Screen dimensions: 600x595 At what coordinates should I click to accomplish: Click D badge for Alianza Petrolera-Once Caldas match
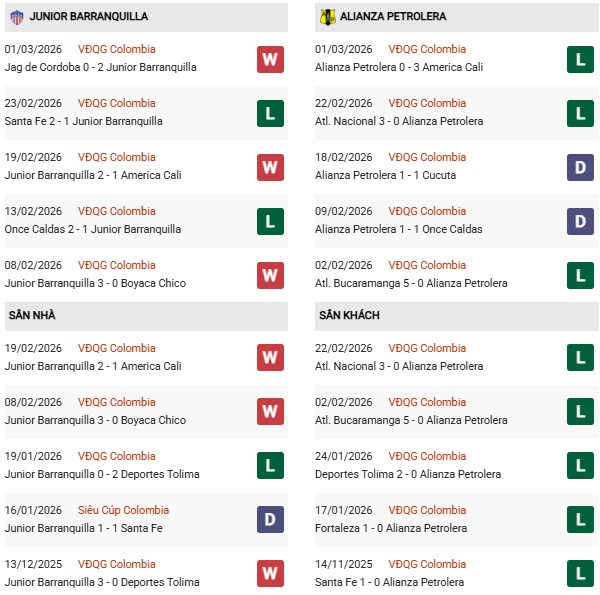(580, 221)
